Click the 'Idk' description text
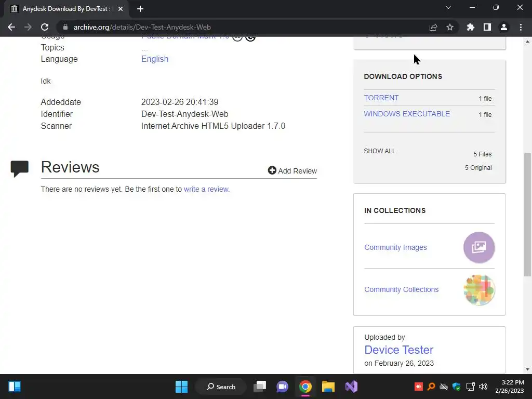The image size is (532, 399). point(46,81)
